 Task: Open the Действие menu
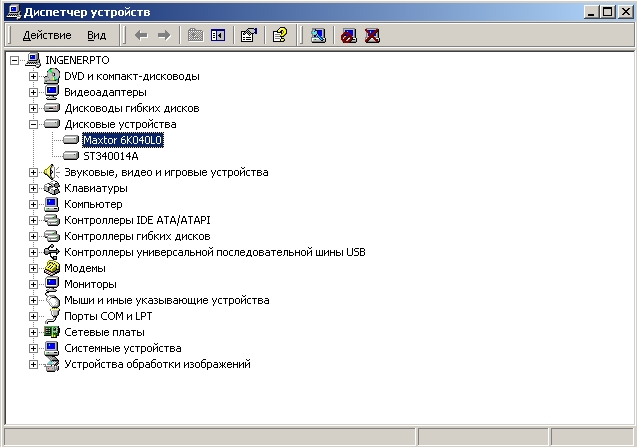point(46,35)
